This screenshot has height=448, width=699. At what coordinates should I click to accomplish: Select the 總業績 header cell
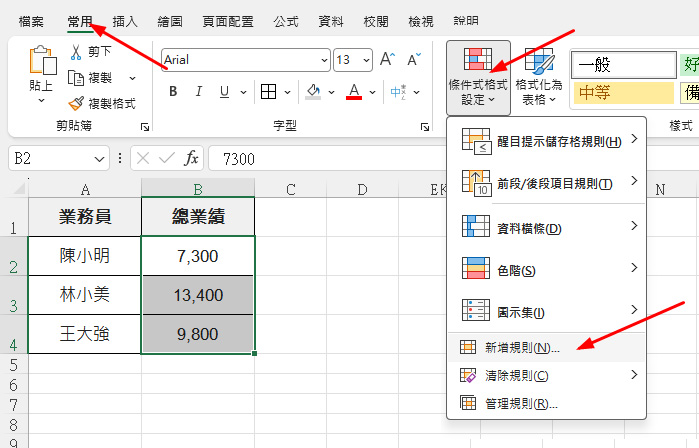[x=198, y=217]
